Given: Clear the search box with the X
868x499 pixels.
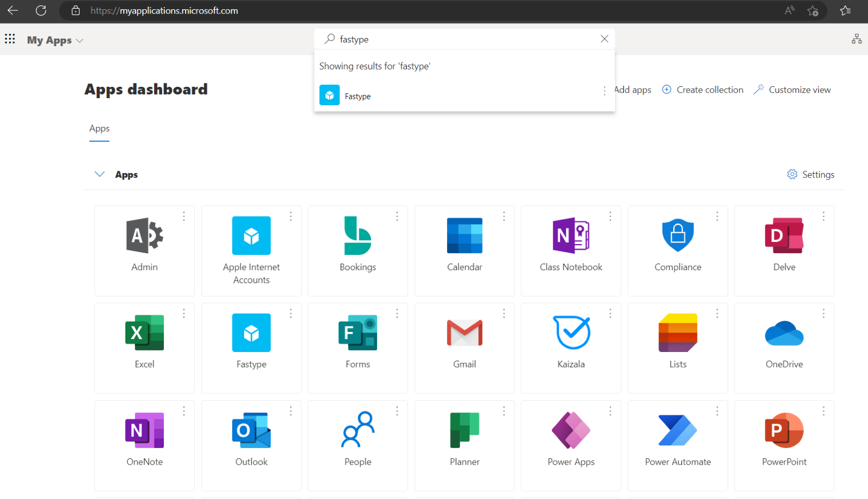Looking at the screenshot, I should (x=604, y=39).
